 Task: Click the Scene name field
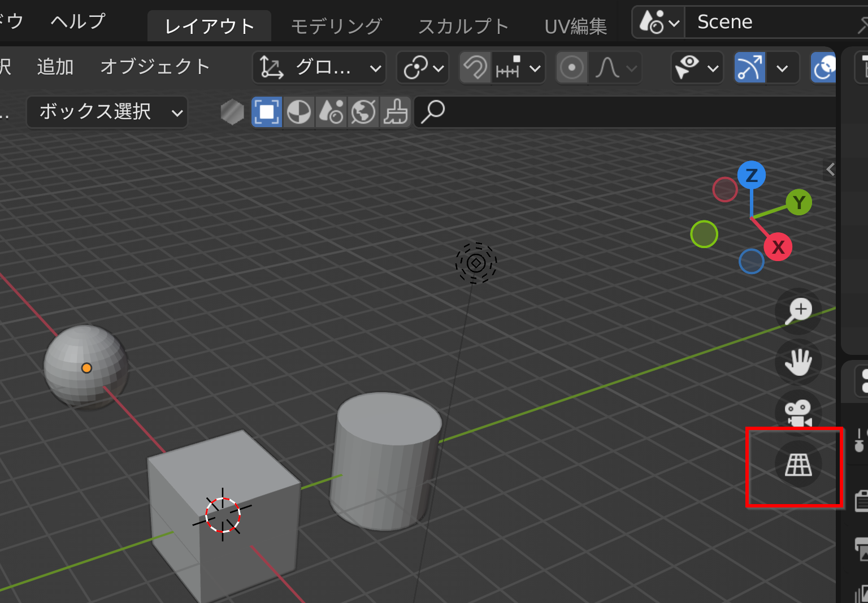point(776,23)
